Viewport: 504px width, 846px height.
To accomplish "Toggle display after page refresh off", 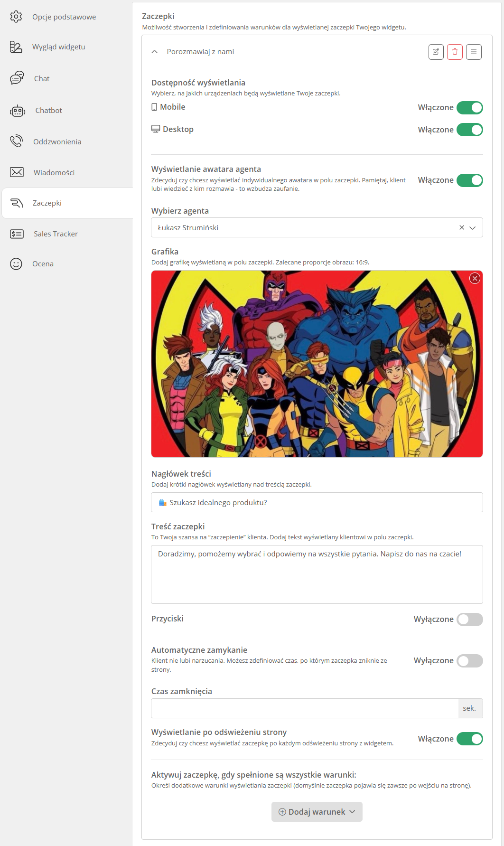I will [469, 739].
